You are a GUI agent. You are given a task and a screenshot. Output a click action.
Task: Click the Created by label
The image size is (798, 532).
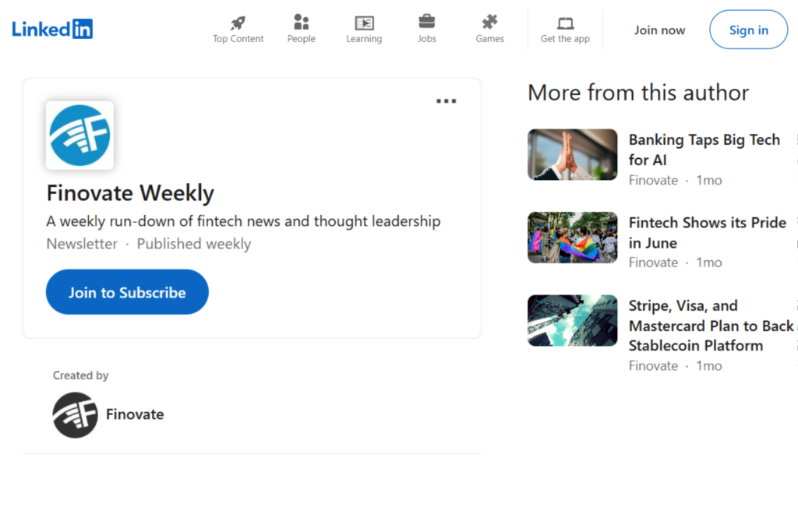pyautogui.click(x=80, y=375)
